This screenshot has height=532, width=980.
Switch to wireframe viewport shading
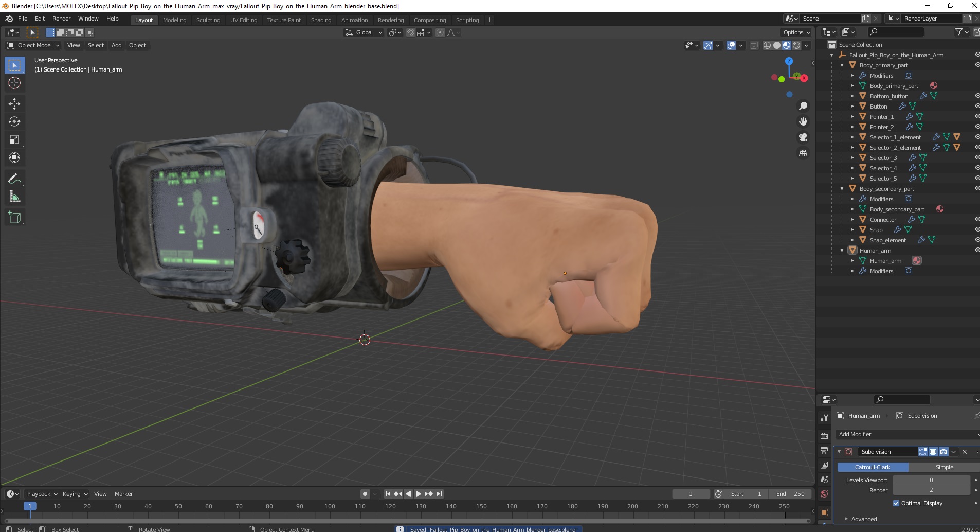(x=767, y=45)
